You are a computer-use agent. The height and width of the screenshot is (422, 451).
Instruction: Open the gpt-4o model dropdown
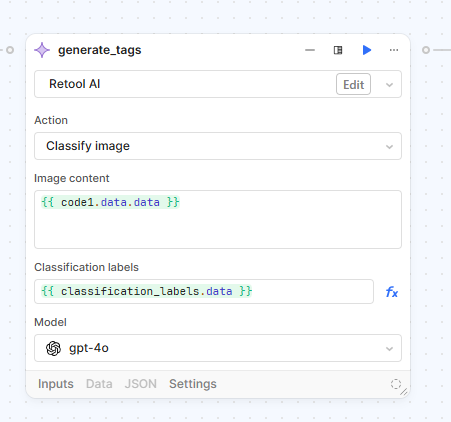pyautogui.click(x=218, y=348)
